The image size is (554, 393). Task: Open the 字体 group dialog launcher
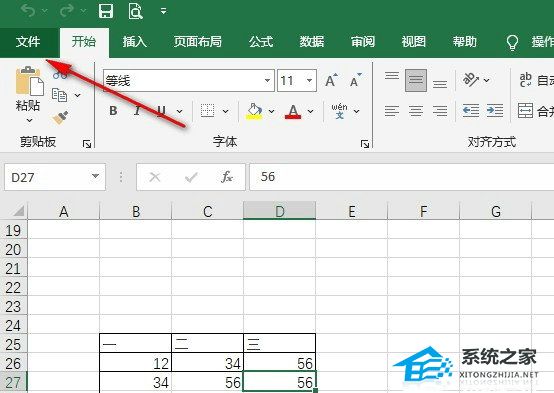pyautogui.click(x=365, y=143)
